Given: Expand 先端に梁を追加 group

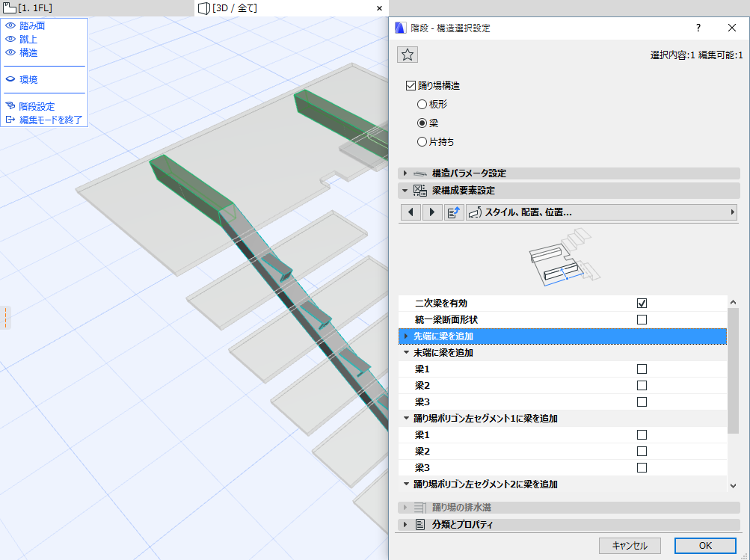Looking at the screenshot, I should (406, 336).
